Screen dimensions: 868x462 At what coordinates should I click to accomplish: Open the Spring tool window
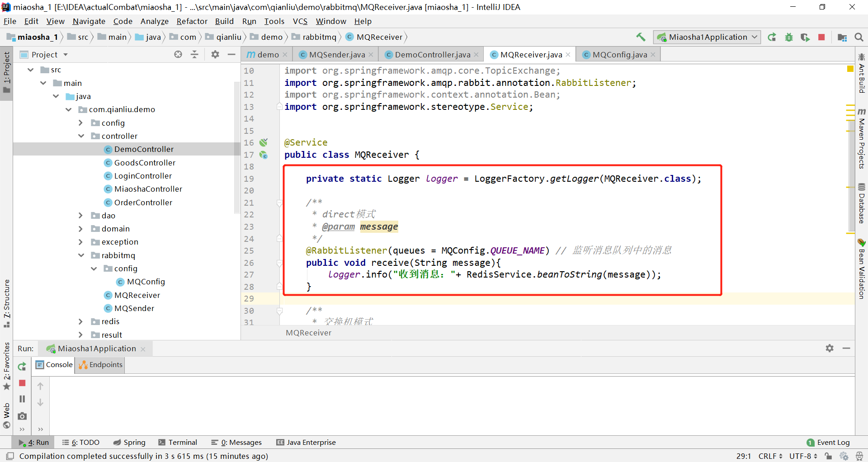click(129, 442)
